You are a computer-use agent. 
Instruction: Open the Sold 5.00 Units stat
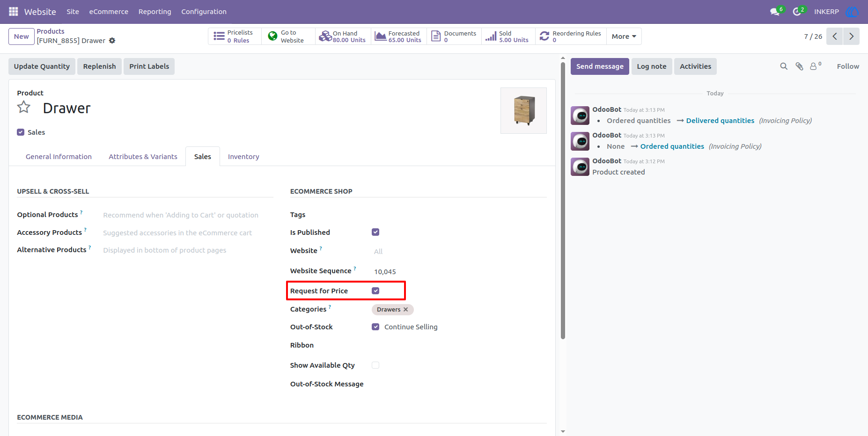[508, 36]
